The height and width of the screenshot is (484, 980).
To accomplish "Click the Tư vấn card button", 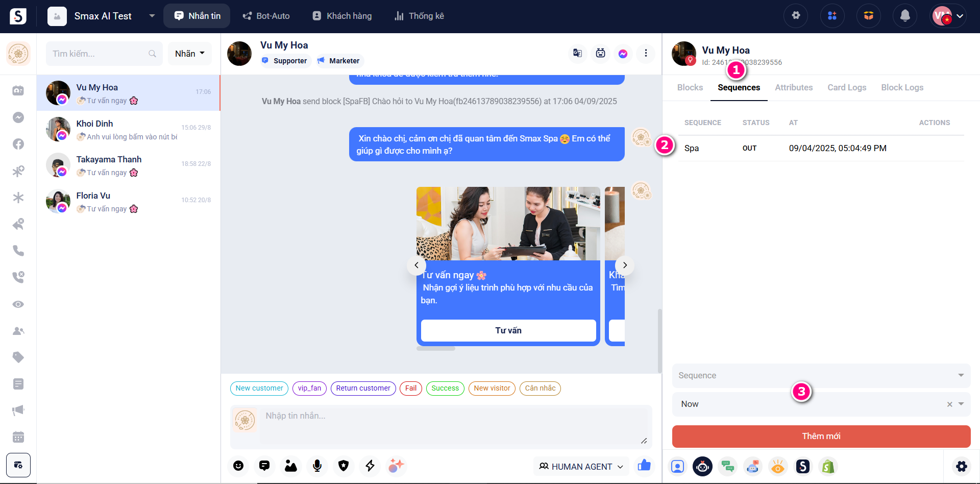I will point(508,330).
